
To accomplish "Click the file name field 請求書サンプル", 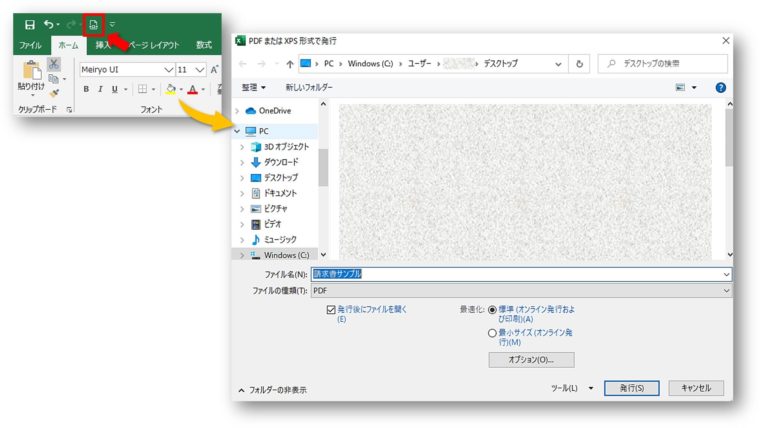I will [x=521, y=274].
